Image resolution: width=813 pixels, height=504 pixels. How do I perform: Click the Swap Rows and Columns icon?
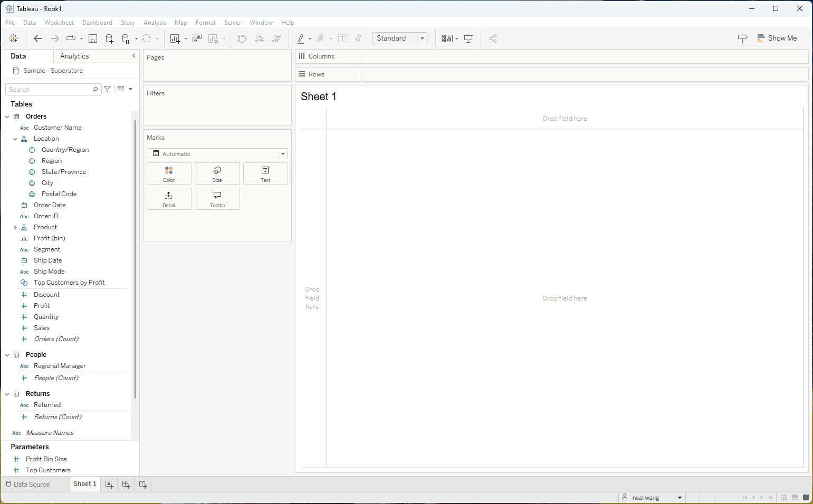click(x=242, y=38)
